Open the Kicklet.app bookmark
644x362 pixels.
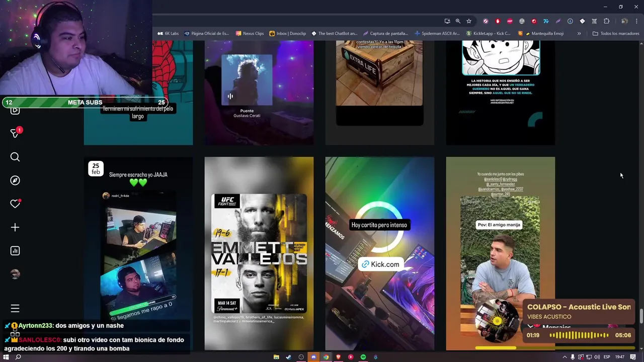point(489,34)
